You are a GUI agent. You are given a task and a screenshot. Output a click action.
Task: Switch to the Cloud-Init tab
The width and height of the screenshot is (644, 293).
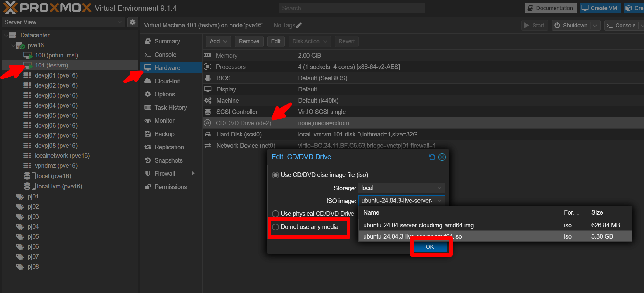coord(167,81)
